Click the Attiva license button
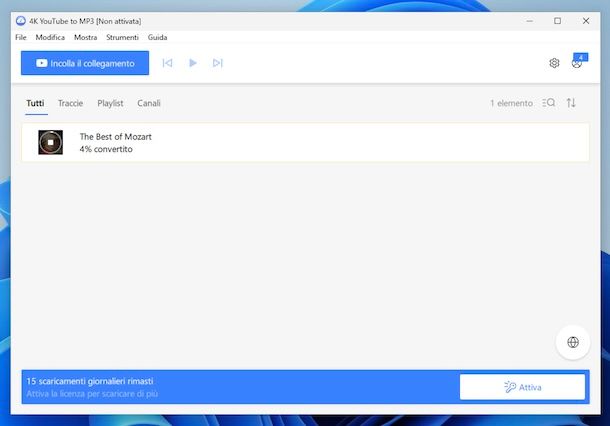The image size is (610, 426). pyautogui.click(x=522, y=387)
